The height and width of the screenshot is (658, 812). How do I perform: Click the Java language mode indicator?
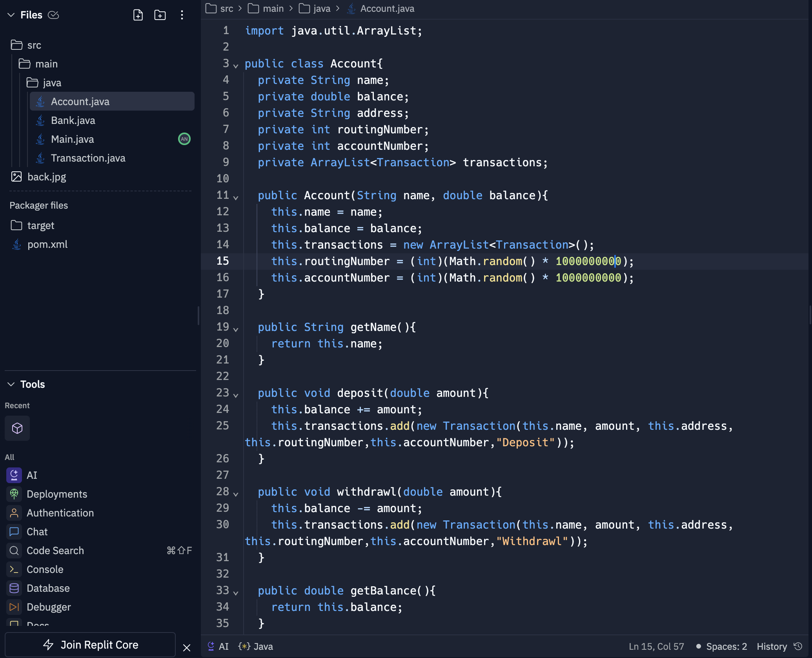pyautogui.click(x=256, y=646)
